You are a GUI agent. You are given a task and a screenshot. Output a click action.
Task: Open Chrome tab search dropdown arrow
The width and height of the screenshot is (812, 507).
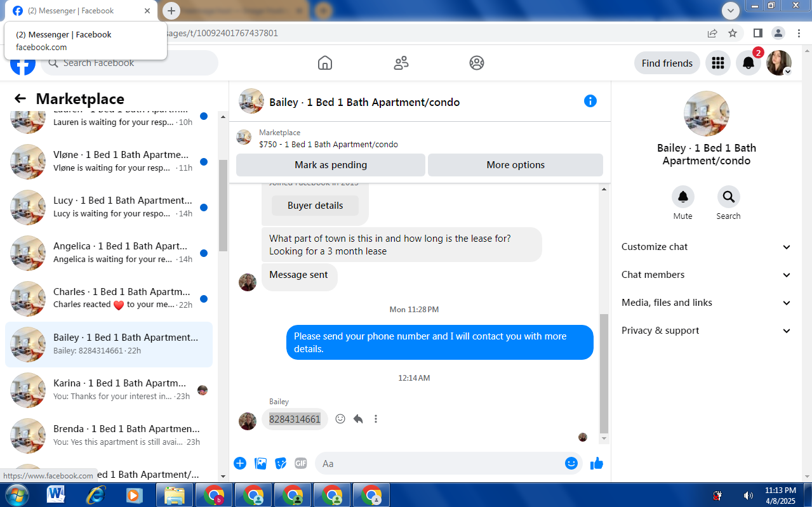tap(731, 11)
